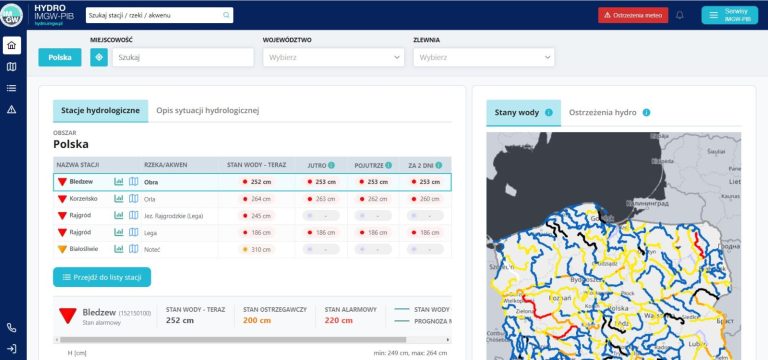Screen dimensions: 768x360
Task: Click info icon beside Stany wody tab
Action: tap(549, 113)
